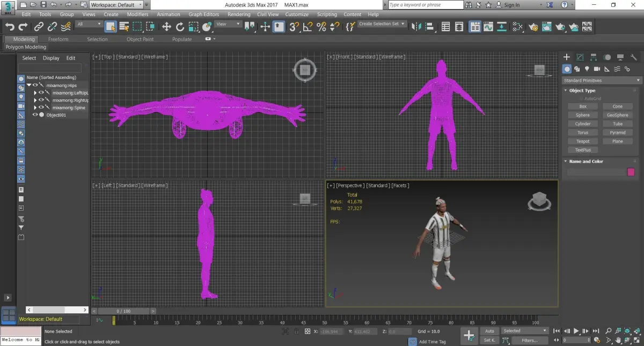The width and height of the screenshot is (644, 346).
Task: Open the Standard Primitives dropdown
Action: pyautogui.click(x=602, y=81)
